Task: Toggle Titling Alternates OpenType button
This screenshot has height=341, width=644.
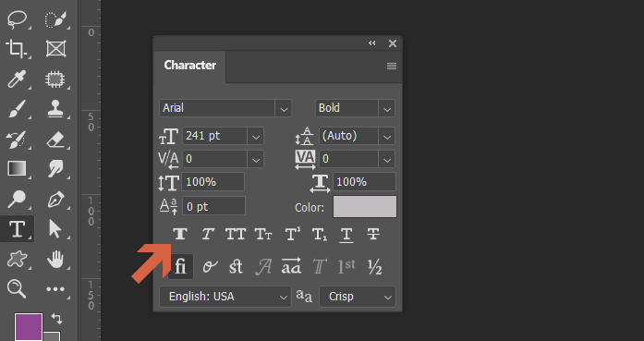Action: (x=319, y=267)
